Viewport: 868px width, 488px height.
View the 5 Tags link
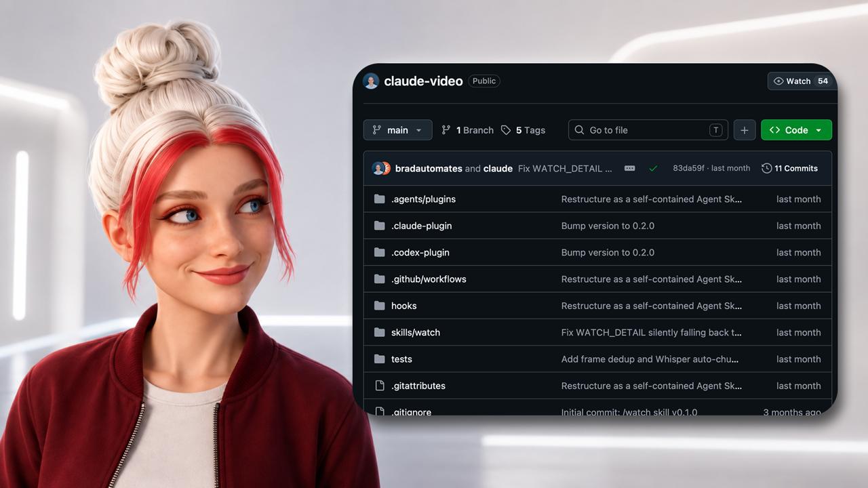(x=523, y=130)
